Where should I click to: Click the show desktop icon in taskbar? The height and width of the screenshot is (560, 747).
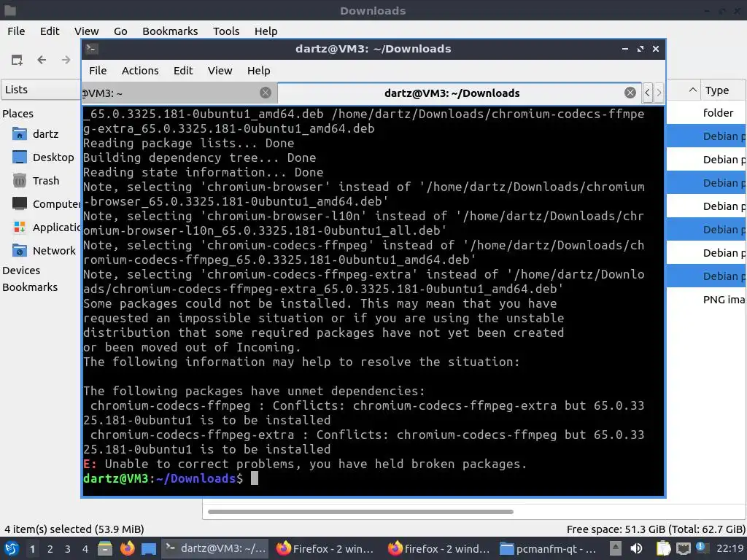(x=149, y=548)
